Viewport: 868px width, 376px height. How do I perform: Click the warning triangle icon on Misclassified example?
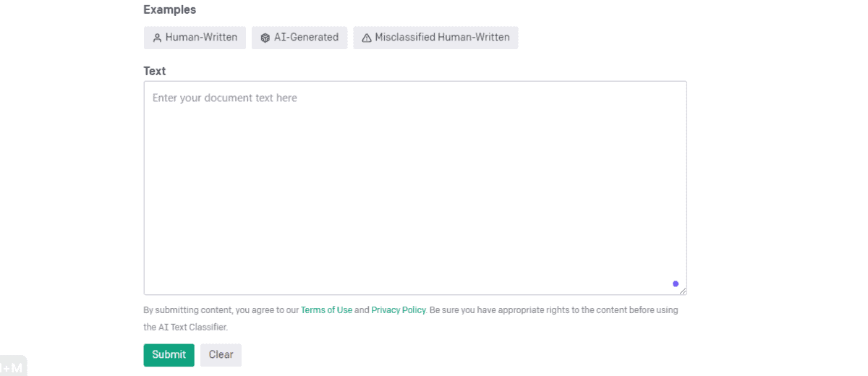(366, 38)
